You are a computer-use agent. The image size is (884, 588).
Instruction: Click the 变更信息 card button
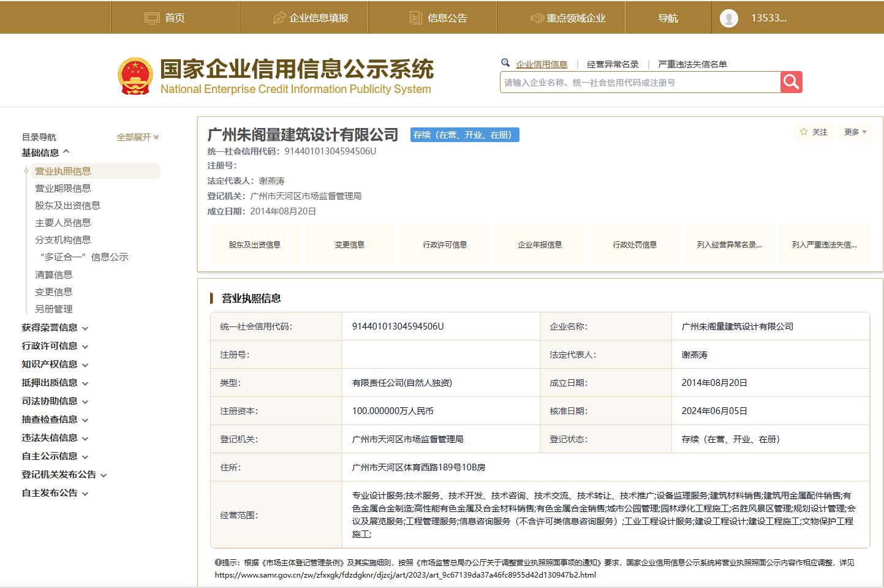pyautogui.click(x=350, y=244)
